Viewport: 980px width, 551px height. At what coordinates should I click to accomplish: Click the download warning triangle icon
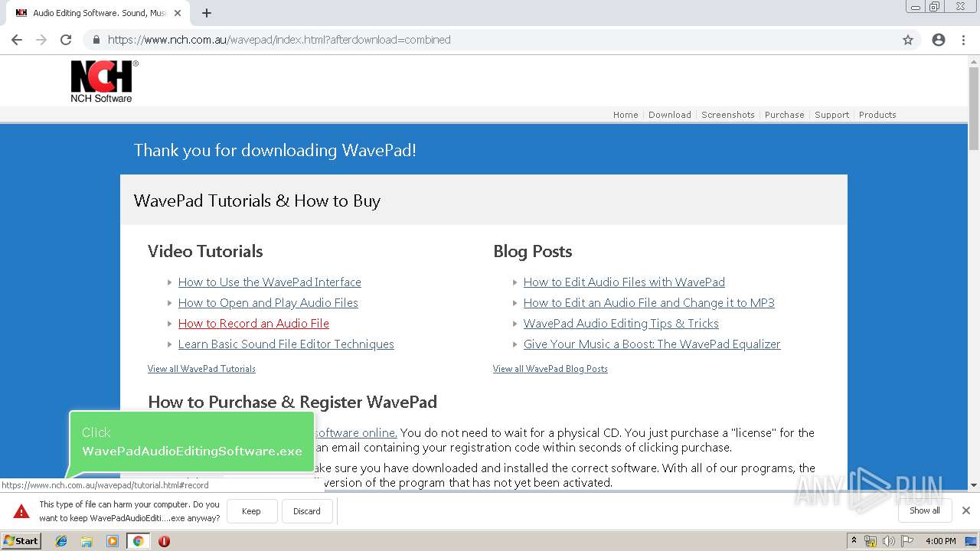[x=21, y=511]
